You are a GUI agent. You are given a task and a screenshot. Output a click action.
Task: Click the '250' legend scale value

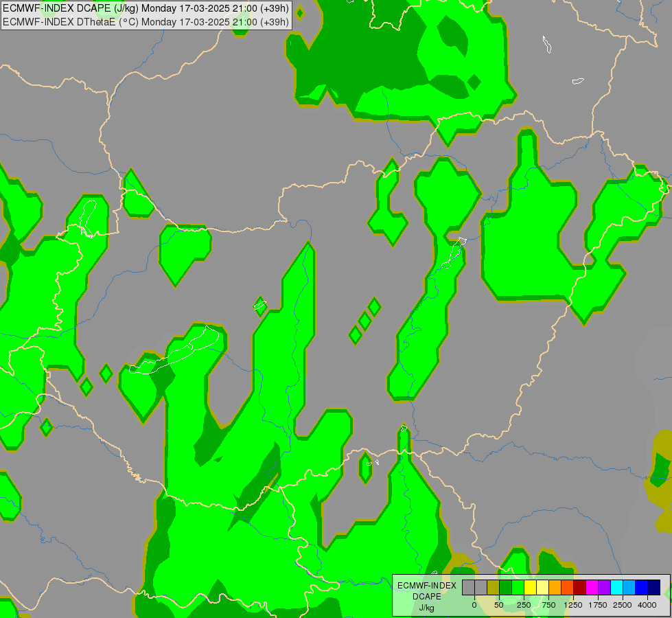524,605
